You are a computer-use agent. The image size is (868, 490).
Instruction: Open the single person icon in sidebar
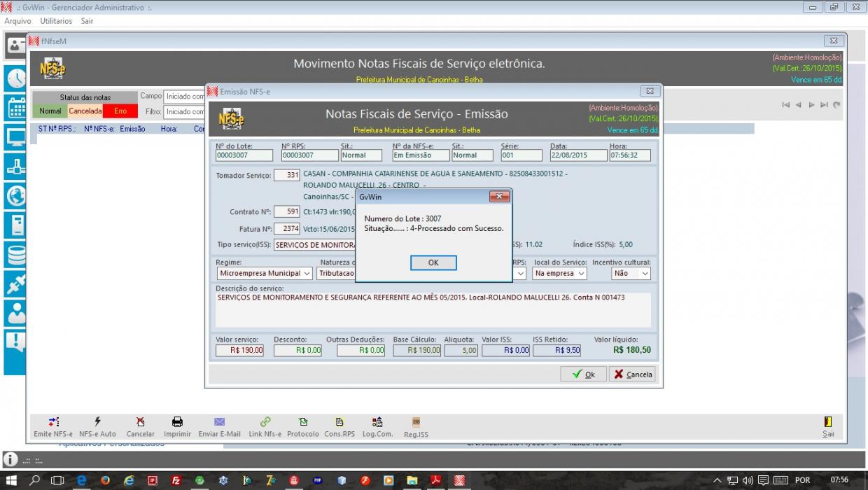[x=15, y=314]
